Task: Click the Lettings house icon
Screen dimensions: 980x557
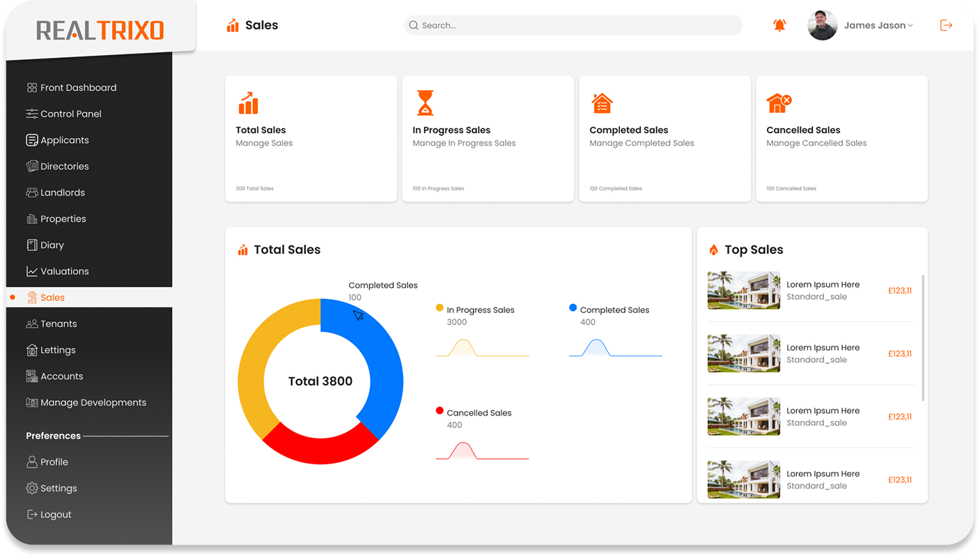Action: point(31,350)
